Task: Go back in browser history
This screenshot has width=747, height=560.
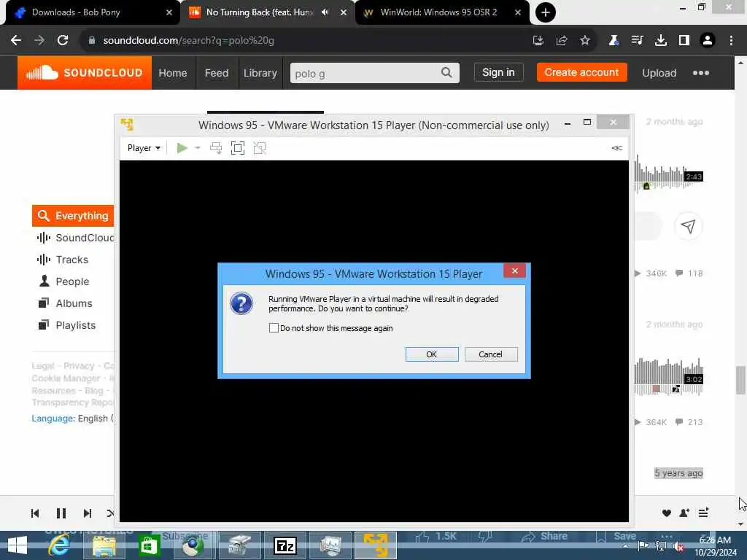Action: coord(16,41)
